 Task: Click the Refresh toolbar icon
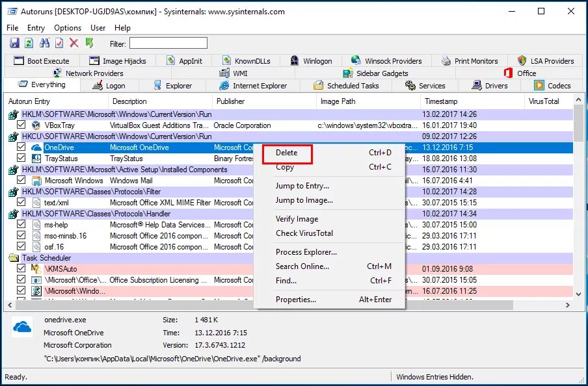[29, 43]
